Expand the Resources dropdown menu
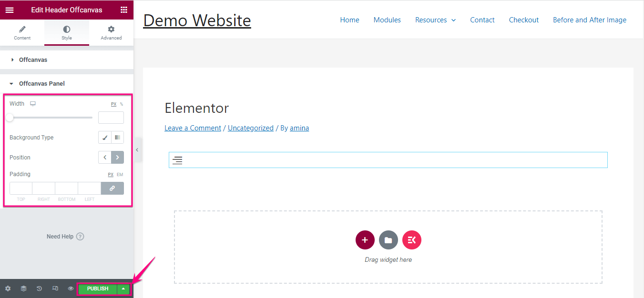The width and height of the screenshot is (644, 298). tap(435, 20)
